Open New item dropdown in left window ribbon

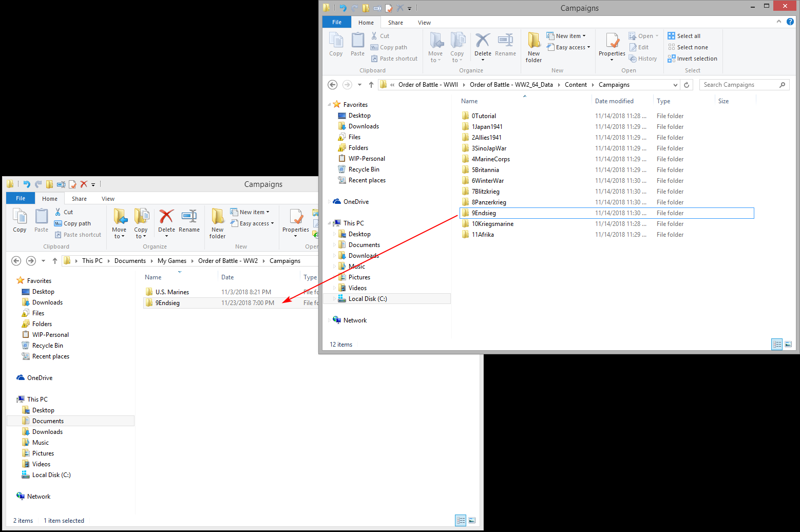(250, 212)
